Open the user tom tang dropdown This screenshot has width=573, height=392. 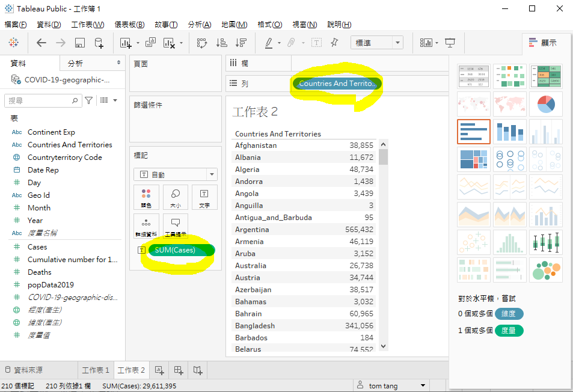[423, 385]
